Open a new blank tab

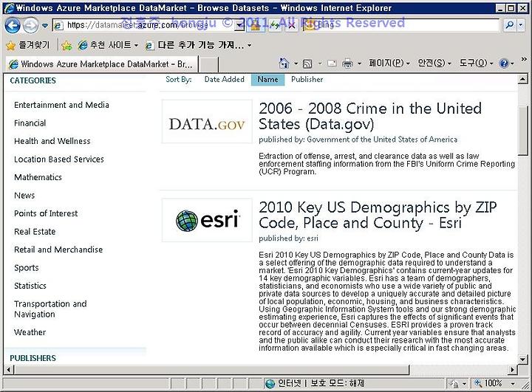208,64
